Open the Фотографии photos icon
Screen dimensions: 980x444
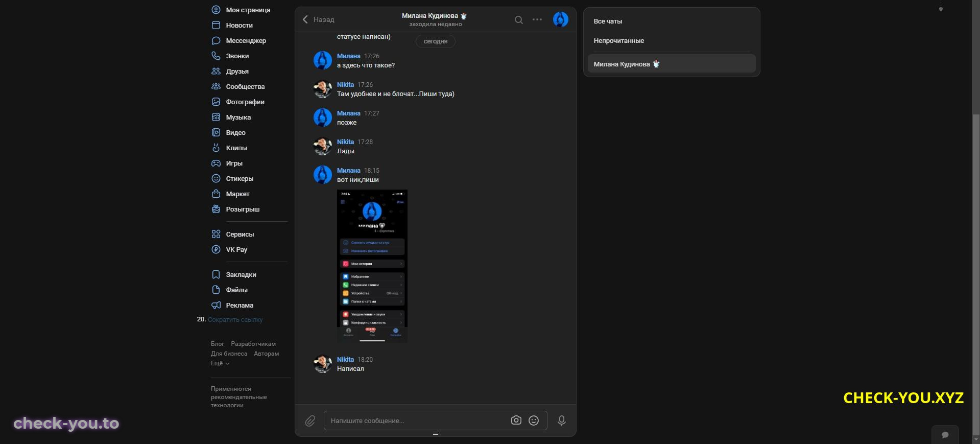216,102
